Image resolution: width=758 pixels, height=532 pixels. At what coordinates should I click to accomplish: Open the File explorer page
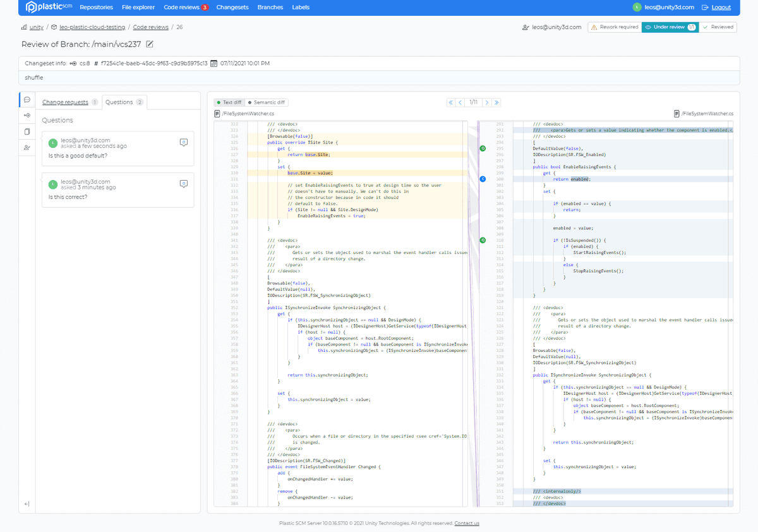(x=138, y=8)
